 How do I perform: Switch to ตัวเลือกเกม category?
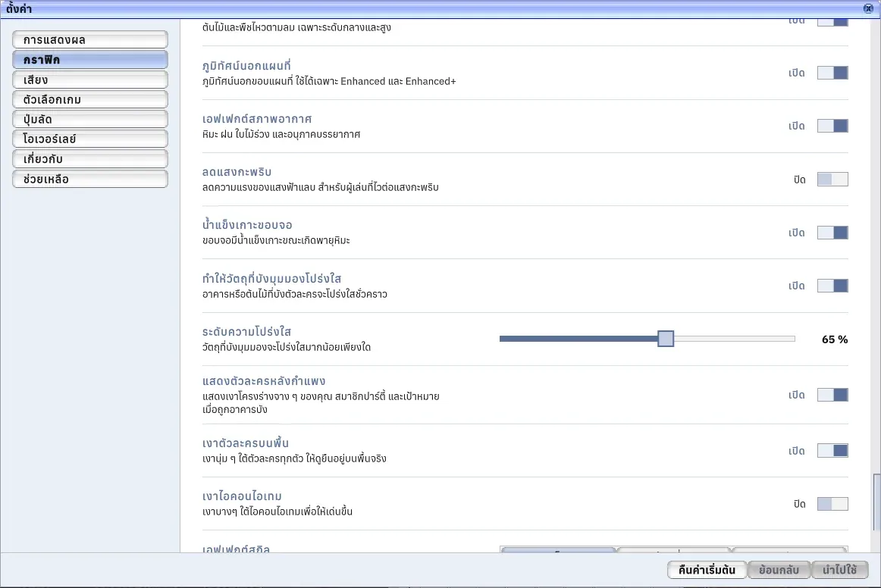click(x=90, y=99)
